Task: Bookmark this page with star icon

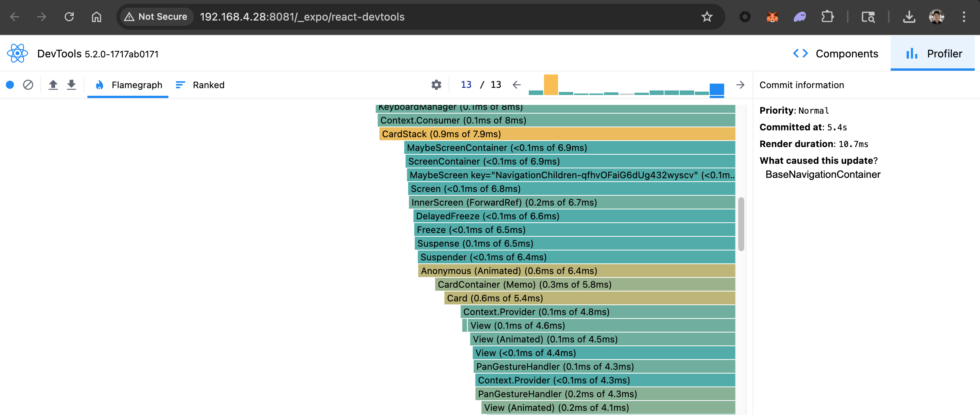Action: [707, 17]
